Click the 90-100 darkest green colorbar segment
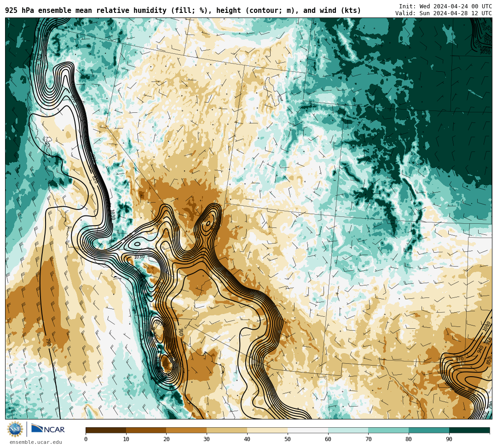The image size is (497, 448). tap(469, 430)
